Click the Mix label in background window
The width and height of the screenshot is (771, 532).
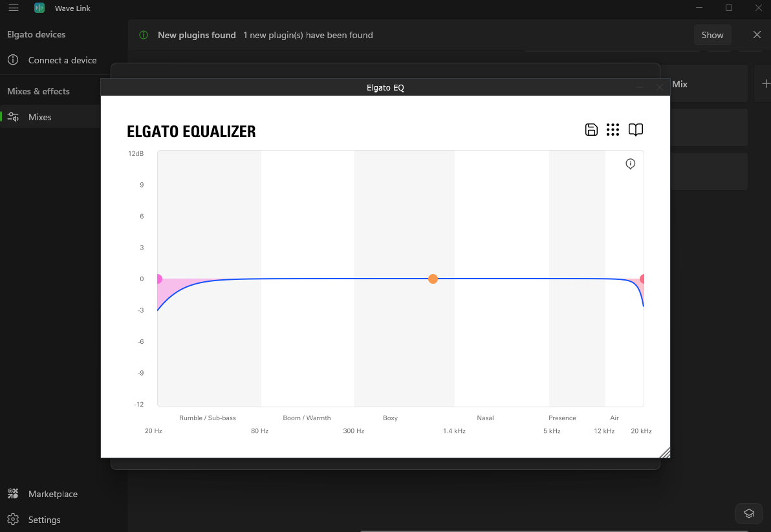point(680,84)
